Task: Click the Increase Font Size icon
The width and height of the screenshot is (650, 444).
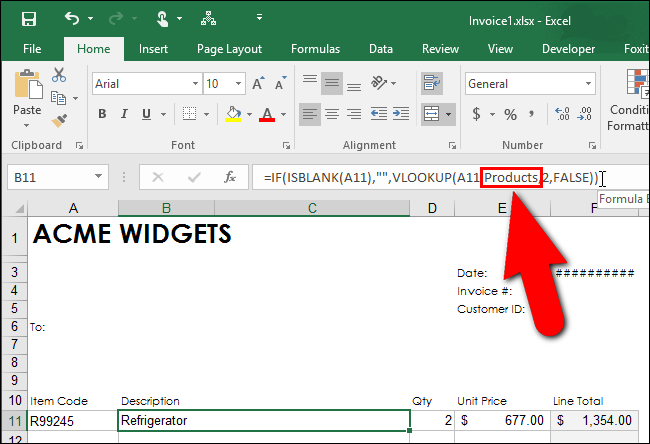Action: pyautogui.click(x=259, y=85)
